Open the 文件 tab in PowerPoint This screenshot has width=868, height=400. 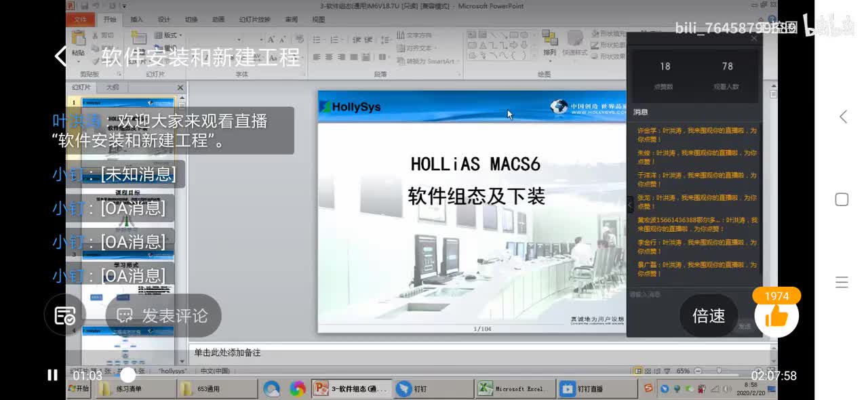click(80, 20)
